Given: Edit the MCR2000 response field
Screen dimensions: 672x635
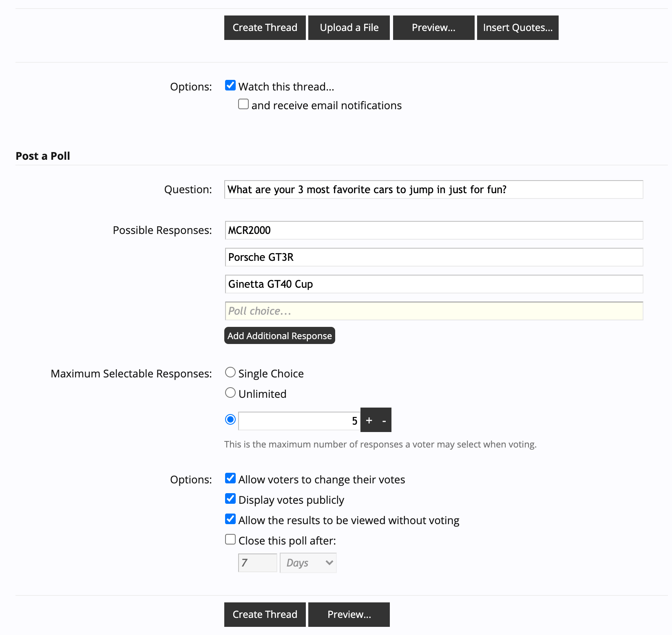Looking at the screenshot, I should coord(434,230).
